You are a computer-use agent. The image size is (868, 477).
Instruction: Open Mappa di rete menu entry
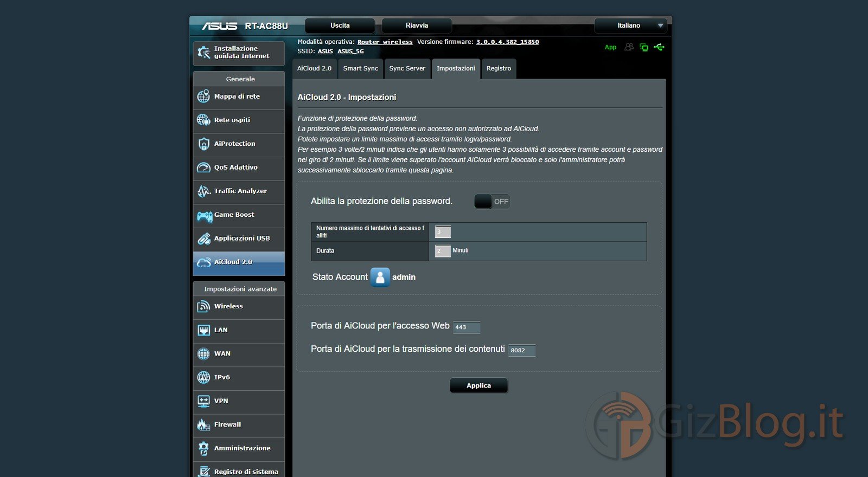[239, 96]
